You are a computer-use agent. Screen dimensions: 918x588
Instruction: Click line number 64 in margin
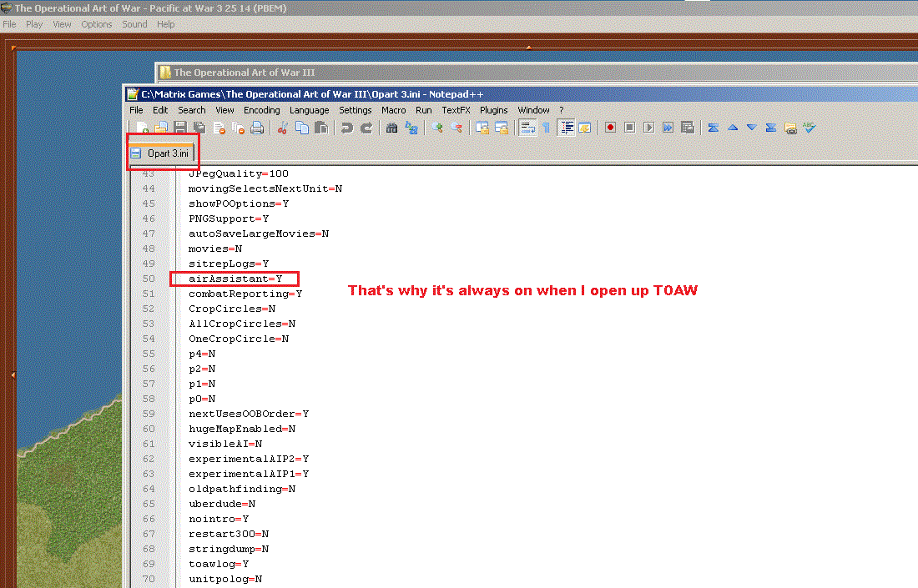tap(149, 489)
